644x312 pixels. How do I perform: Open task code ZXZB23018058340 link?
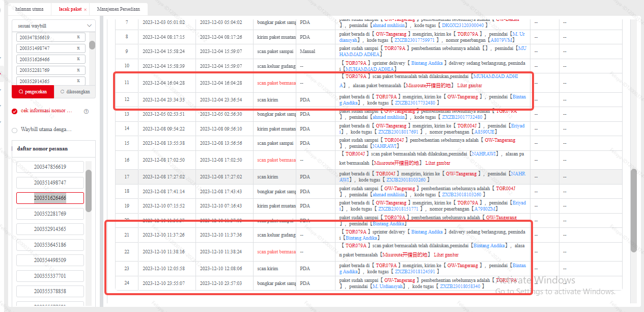coord(460,287)
